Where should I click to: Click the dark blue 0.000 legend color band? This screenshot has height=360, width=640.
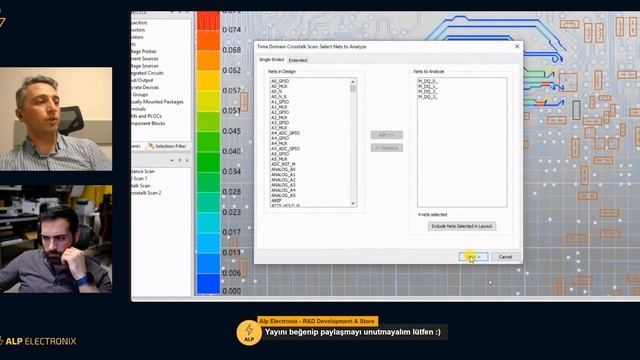click(209, 283)
